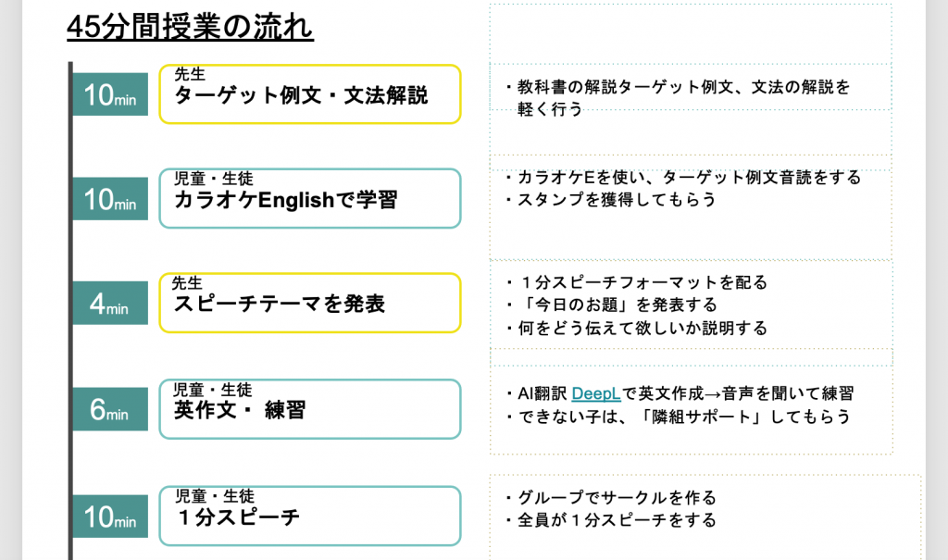The height and width of the screenshot is (560, 948).
Task: Click the DeepL hyperlink
Action: click(x=595, y=393)
